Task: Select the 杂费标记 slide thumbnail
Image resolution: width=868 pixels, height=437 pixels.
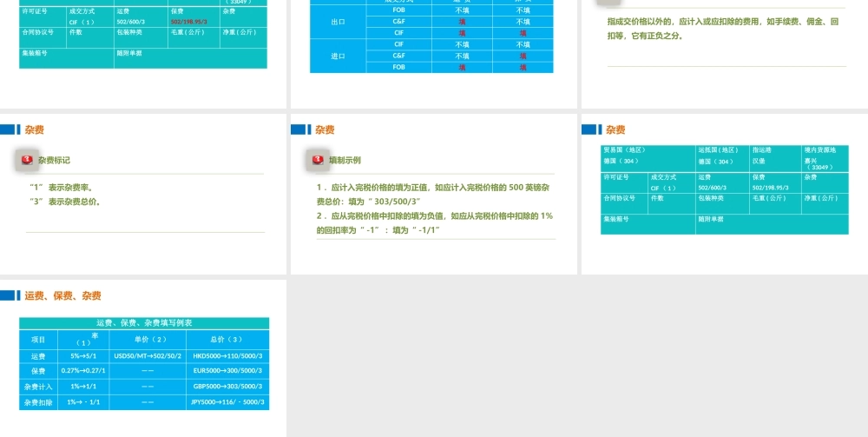Action: click(143, 194)
